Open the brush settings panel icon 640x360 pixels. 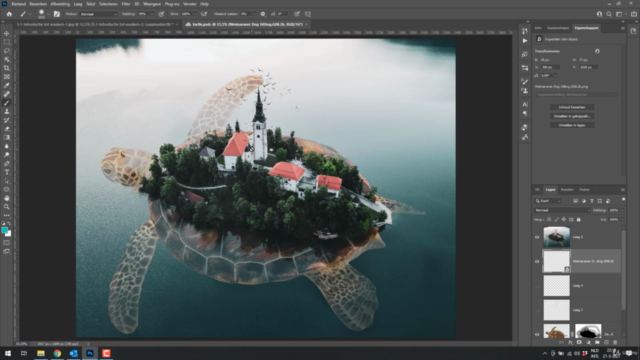pyautogui.click(x=57, y=14)
